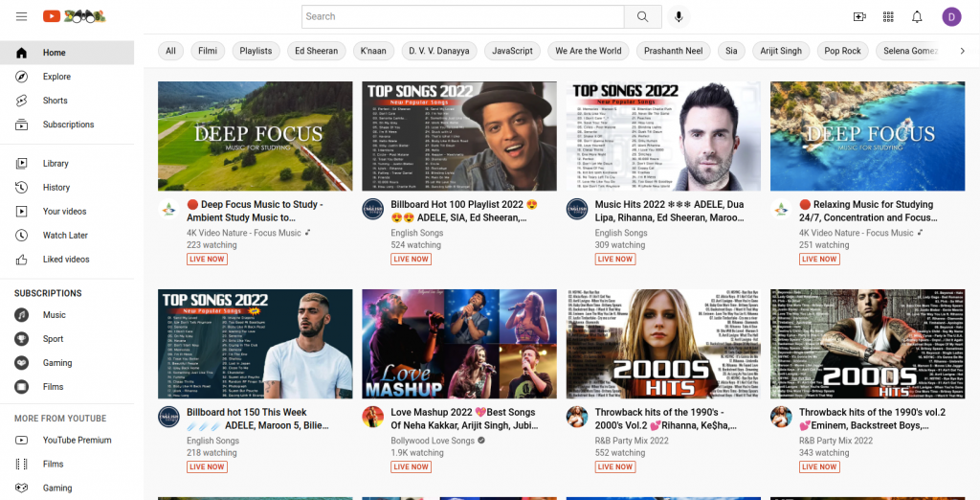Open the hamburger guide menu
The width and height of the screenshot is (980, 500).
click(x=21, y=16)
